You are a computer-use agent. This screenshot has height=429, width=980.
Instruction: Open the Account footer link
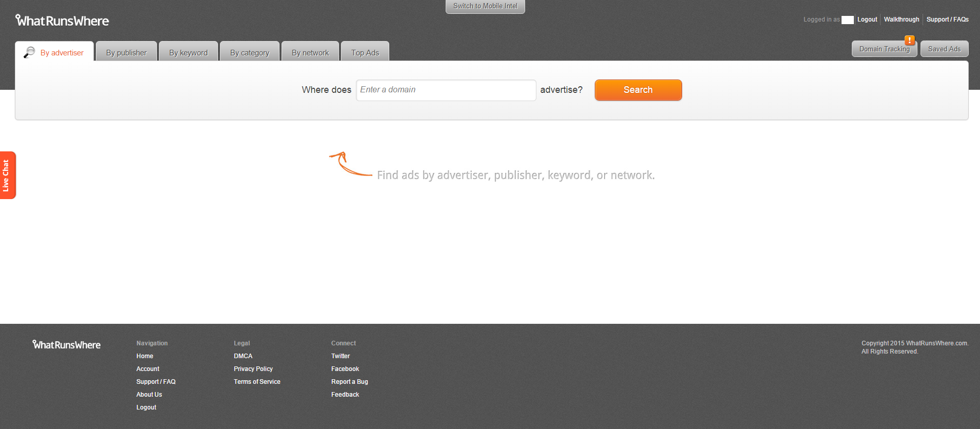point(148,369)
